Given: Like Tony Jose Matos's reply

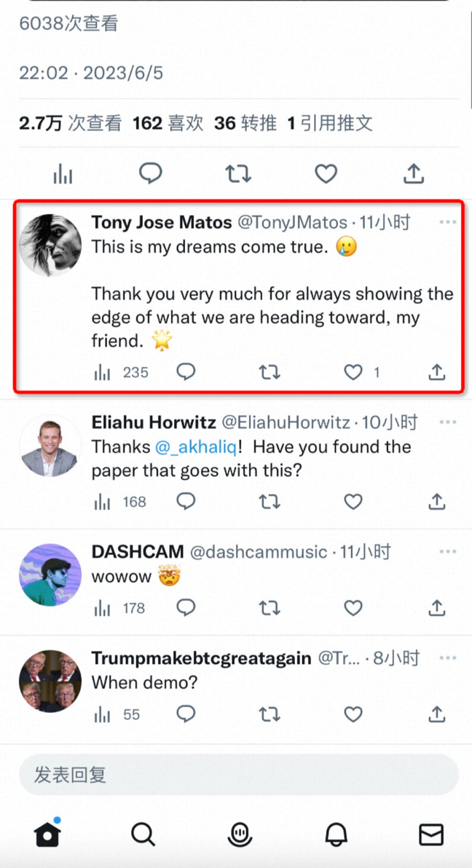Looking at the screenshot, I should (x=353, y=373).
